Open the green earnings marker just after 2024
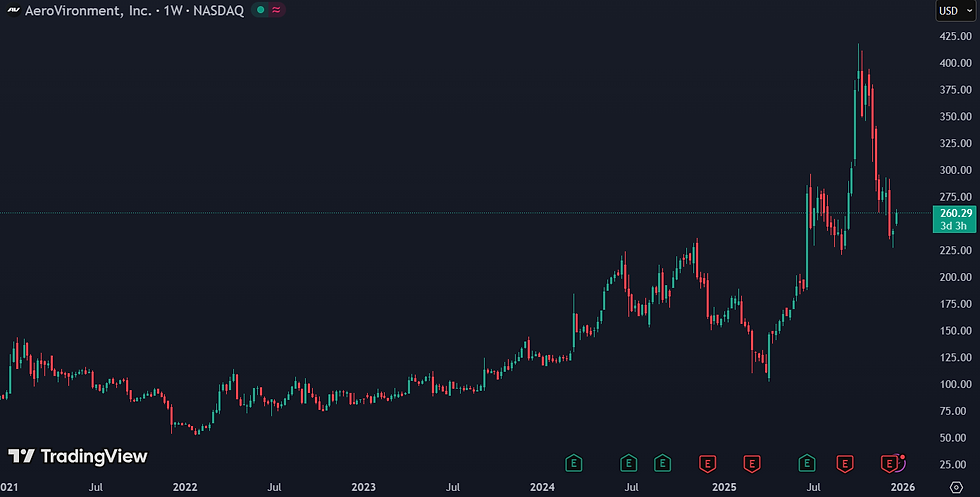Screen dimensions: 980x497 pyautogui.click(x=574, y=463)
